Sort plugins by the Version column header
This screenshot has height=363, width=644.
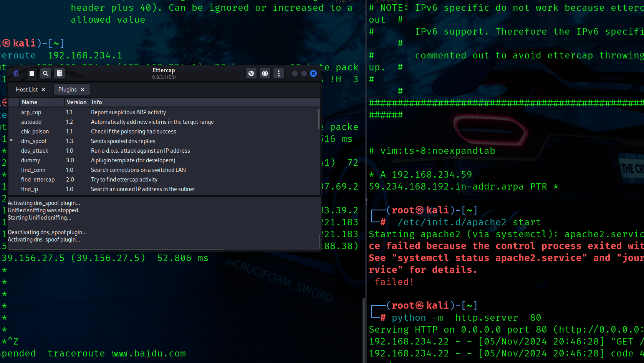pos(76,102)
